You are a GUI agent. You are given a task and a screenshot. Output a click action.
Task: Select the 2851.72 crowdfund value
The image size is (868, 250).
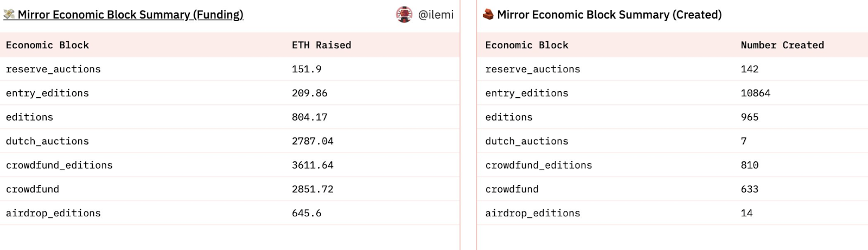pyautogui.click(x=312, y=189)
